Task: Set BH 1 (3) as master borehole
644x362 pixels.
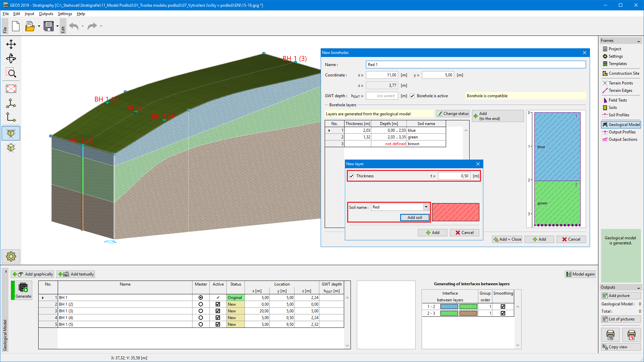Action: click(x=201, y=311)
